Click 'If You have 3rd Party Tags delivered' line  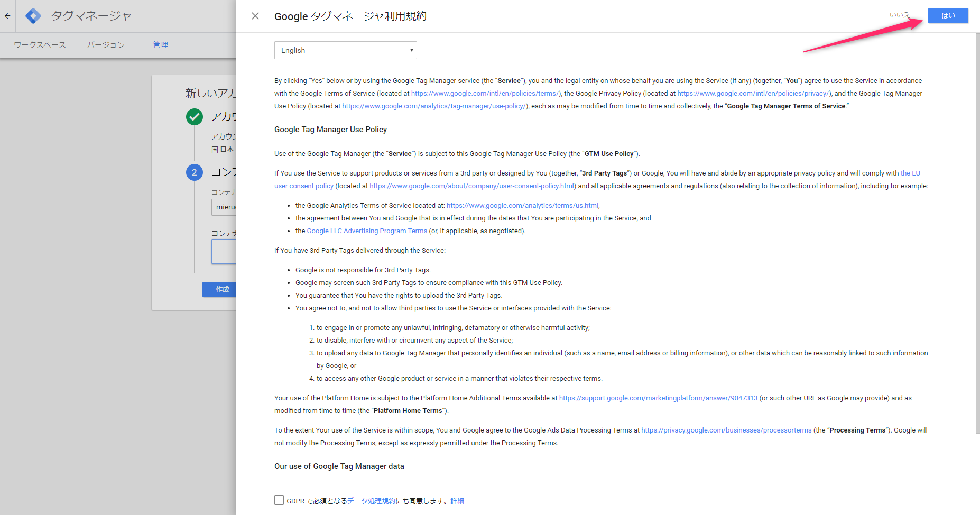[x=360, y=251]
